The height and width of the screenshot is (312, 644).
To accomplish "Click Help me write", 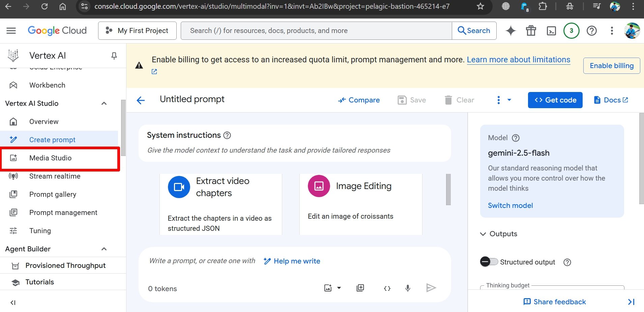I will tap(292, 261).
